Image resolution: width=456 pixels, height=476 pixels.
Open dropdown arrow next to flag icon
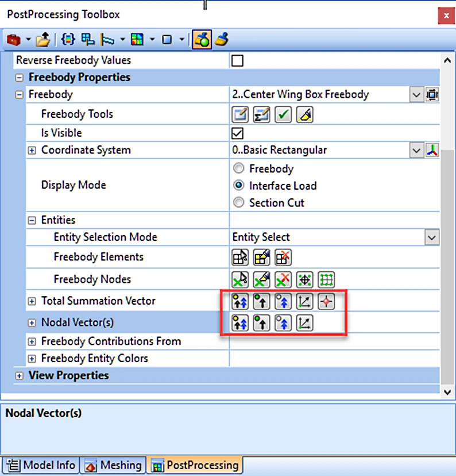pyautogui.click(x=122, y=39)
